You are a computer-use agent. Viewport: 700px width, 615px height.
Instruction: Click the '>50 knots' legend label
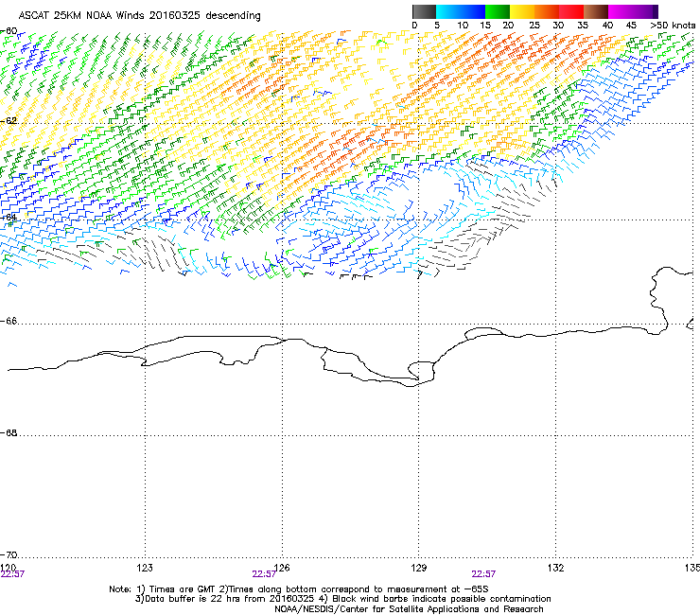[673, 26]
